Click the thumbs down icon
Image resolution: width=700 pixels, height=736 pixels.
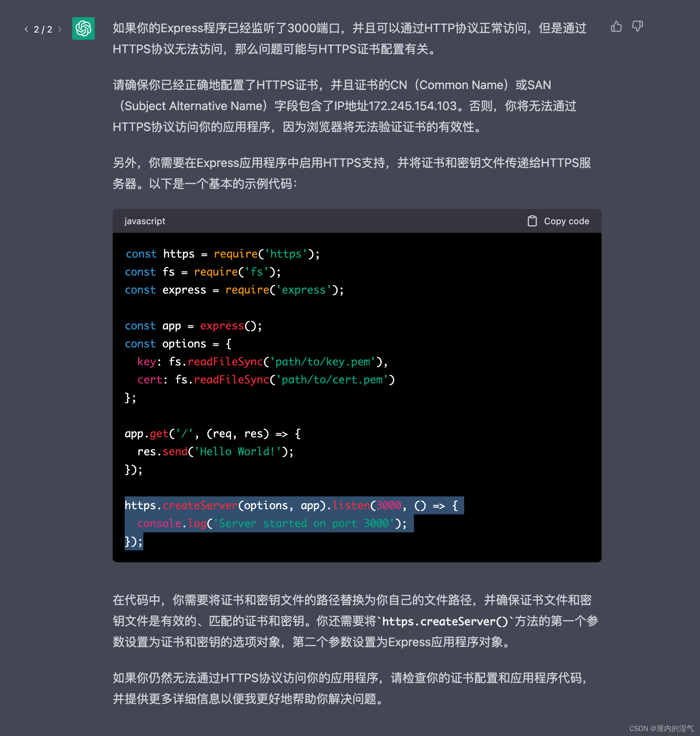click(x=637, y=27)
